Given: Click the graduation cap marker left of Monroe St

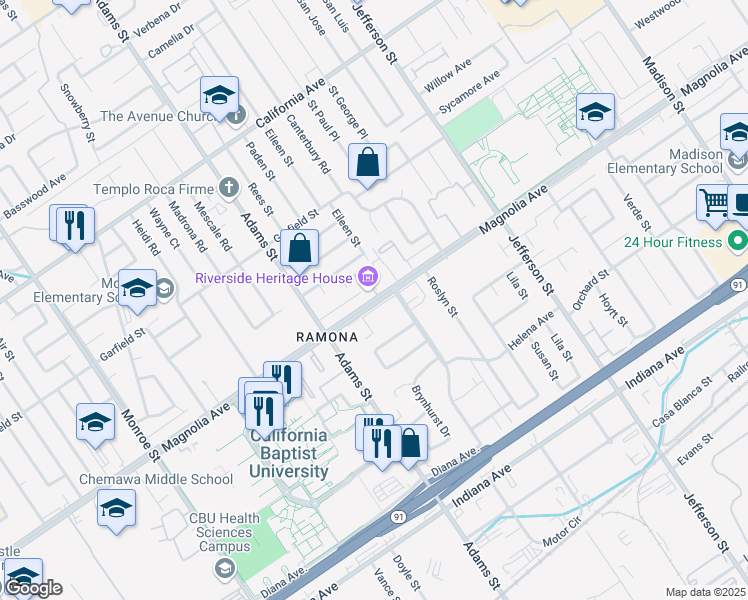Looking at the screenshot, I should (95, 423).
